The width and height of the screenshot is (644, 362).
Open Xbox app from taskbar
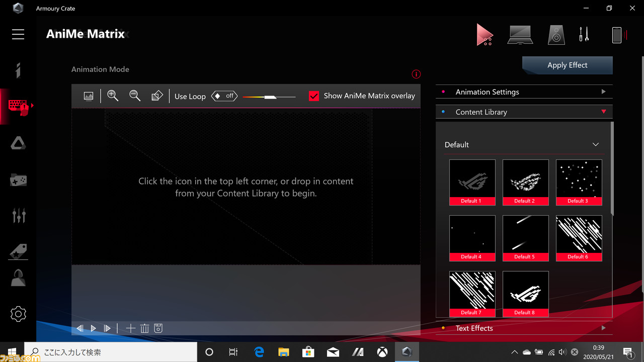(x=382, y=352)
